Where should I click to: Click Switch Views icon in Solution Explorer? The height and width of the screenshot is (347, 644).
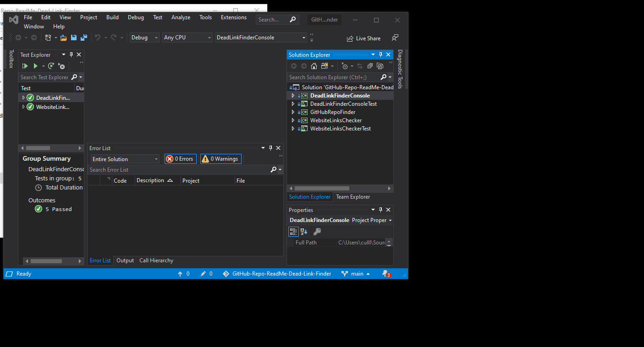325,66
